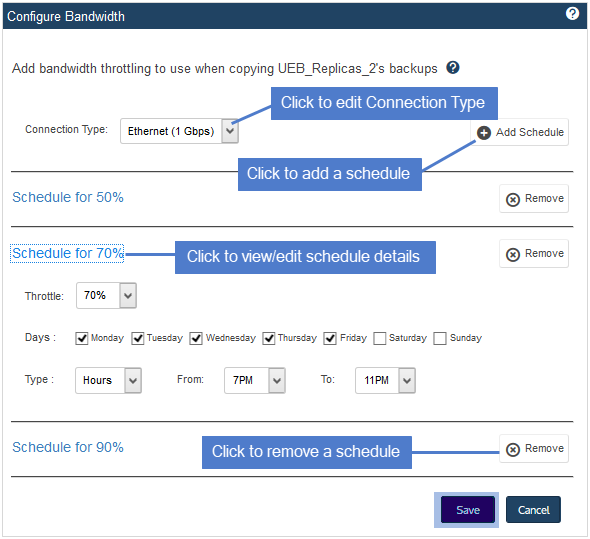
Task: Uncheck the Wednesday checkbox
Action: click(196, 338)
